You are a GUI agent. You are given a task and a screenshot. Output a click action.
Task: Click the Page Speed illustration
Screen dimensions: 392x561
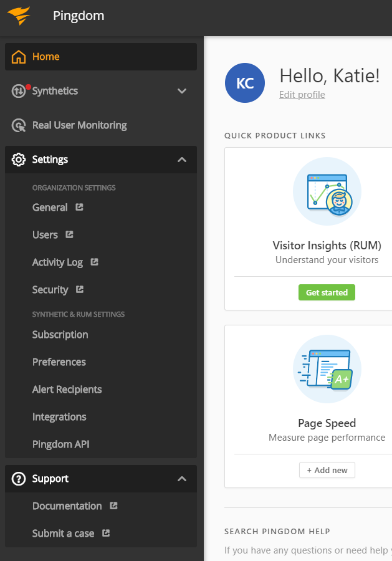click(x=327, y=369)
